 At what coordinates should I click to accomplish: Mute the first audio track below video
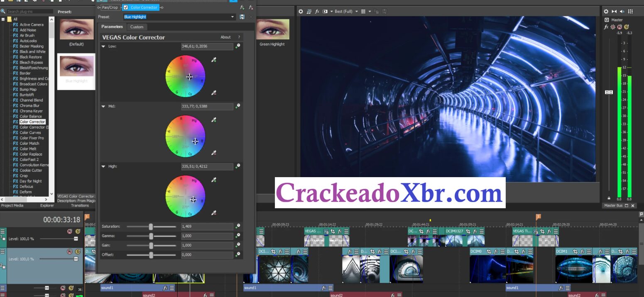(x=63, y=288)
